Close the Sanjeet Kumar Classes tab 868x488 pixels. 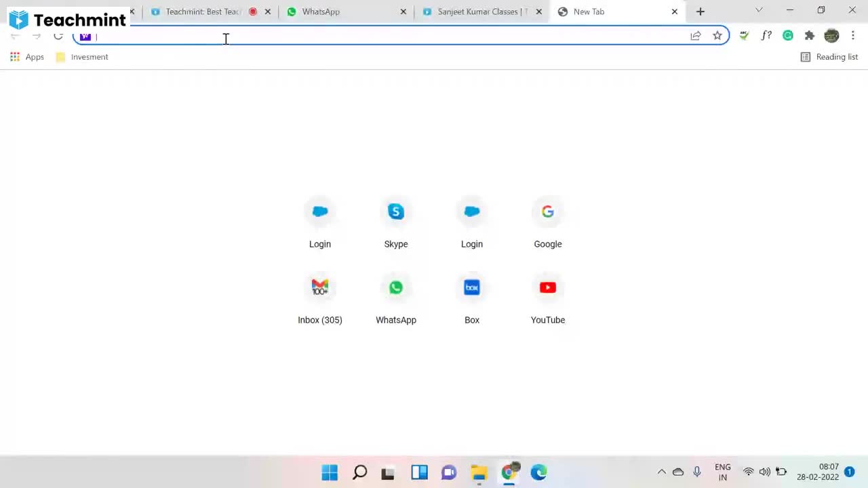click(x=539, y=12)
